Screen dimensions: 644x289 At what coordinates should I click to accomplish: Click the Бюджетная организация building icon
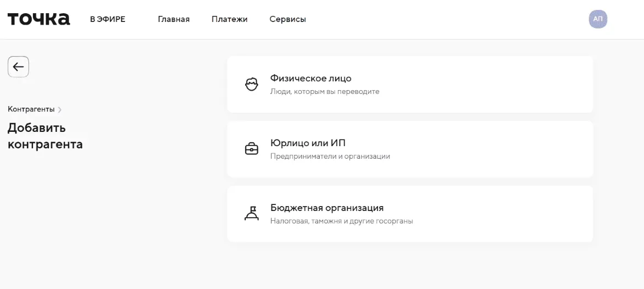pos(251,214)
